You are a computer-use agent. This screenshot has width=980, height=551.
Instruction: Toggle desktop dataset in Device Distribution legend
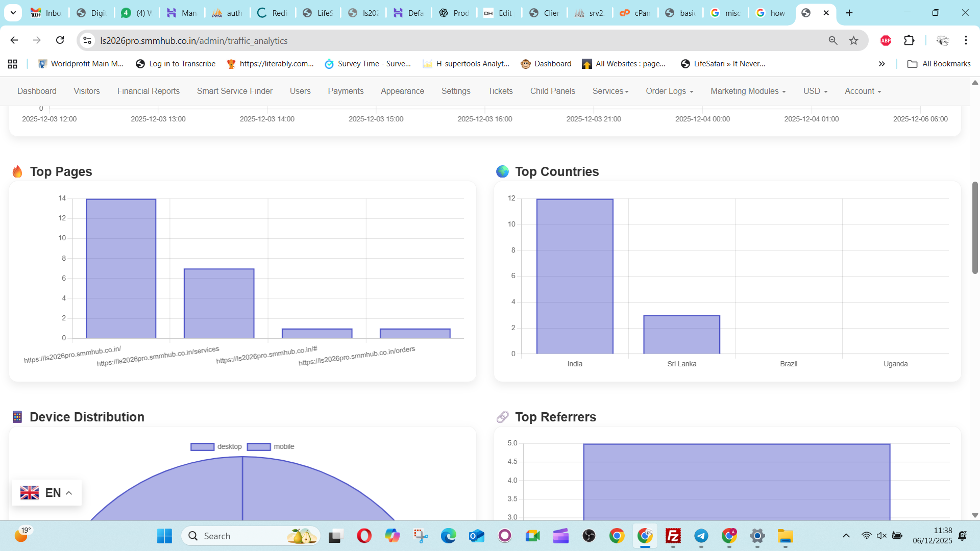[x=216, y=446]
